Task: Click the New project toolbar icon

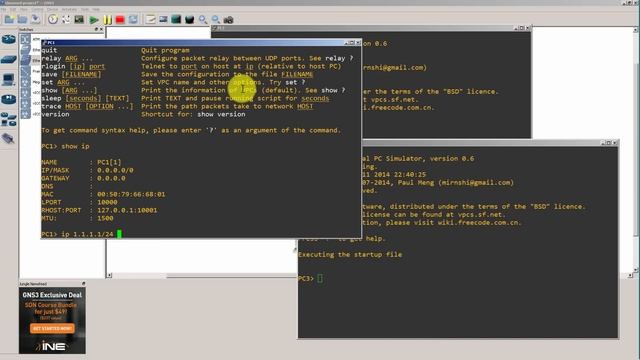Action: click(x=9, y=19)
